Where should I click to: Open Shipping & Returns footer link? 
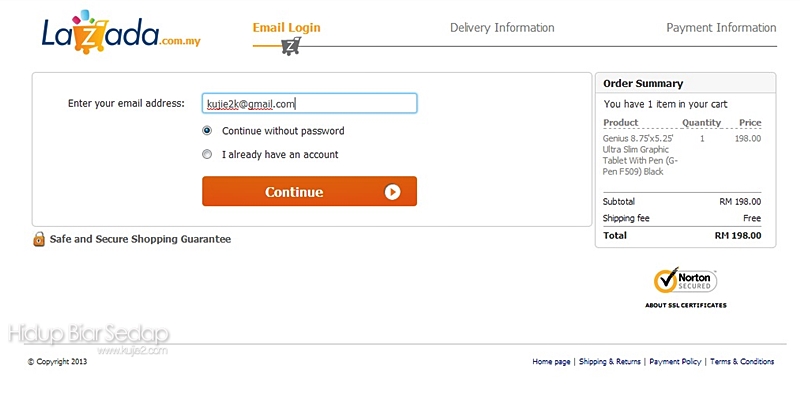610,362
